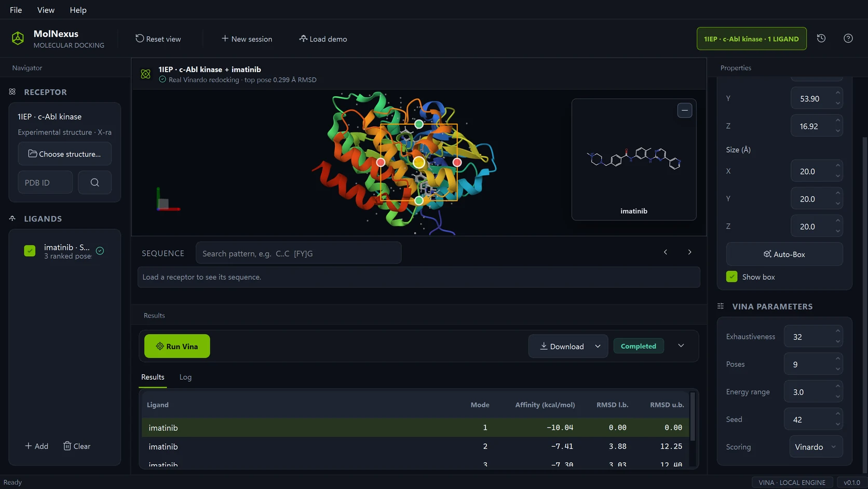Open the File menu
The image size is (868, 489).
point(16,10)
